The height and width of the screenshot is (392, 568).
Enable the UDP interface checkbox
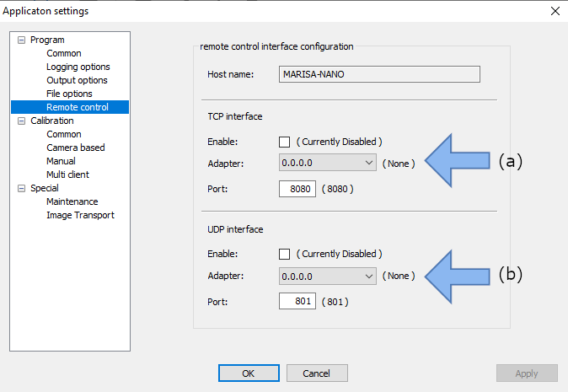coord(285,254)
